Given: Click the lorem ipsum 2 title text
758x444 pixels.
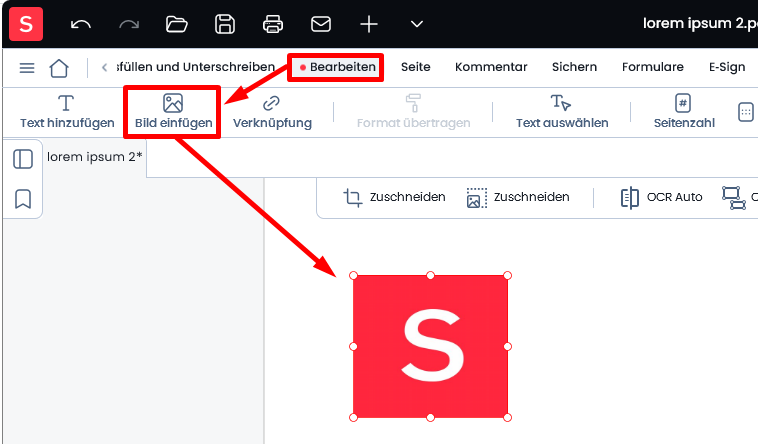Looking at the screenshot, I should click(x=700, y=23).
